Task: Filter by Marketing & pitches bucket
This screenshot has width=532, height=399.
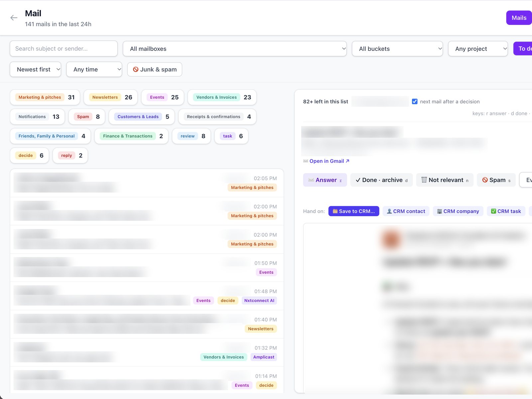Action: 45,97
